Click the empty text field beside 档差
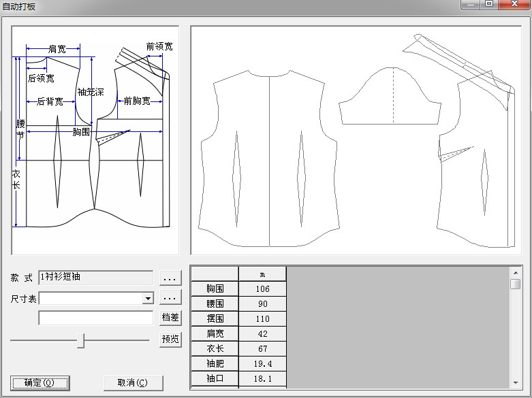Image resolution: width=532 pixels, height=398 pixels. click(x=96, y=318)
